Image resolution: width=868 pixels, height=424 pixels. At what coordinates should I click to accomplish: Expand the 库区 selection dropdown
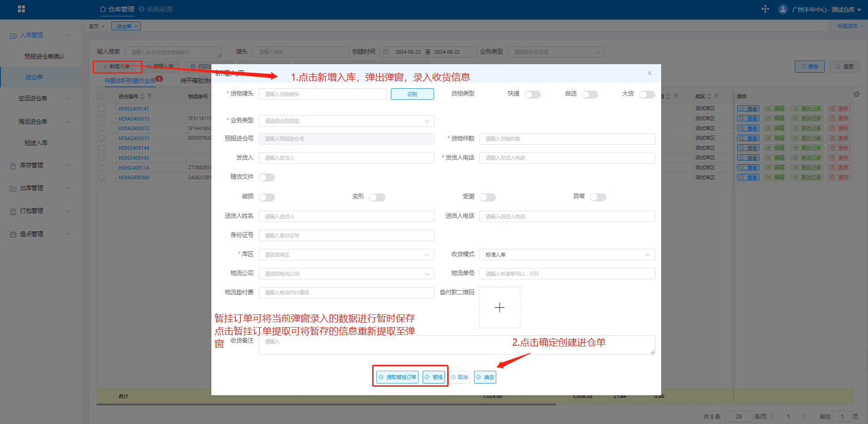pos(346,255)
